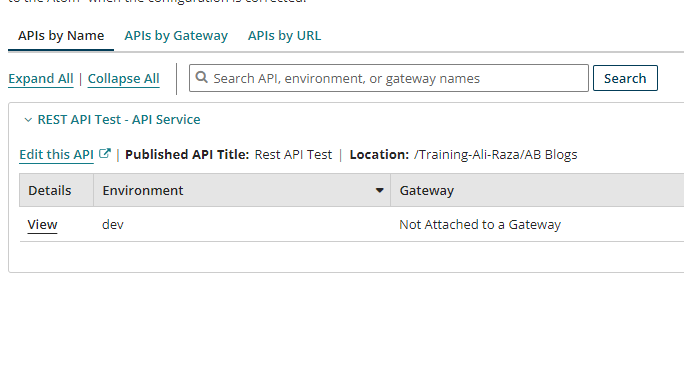Click the Gateway column header
The width and height of the screenshot is (684, 373).
click(x=537, y=190)
